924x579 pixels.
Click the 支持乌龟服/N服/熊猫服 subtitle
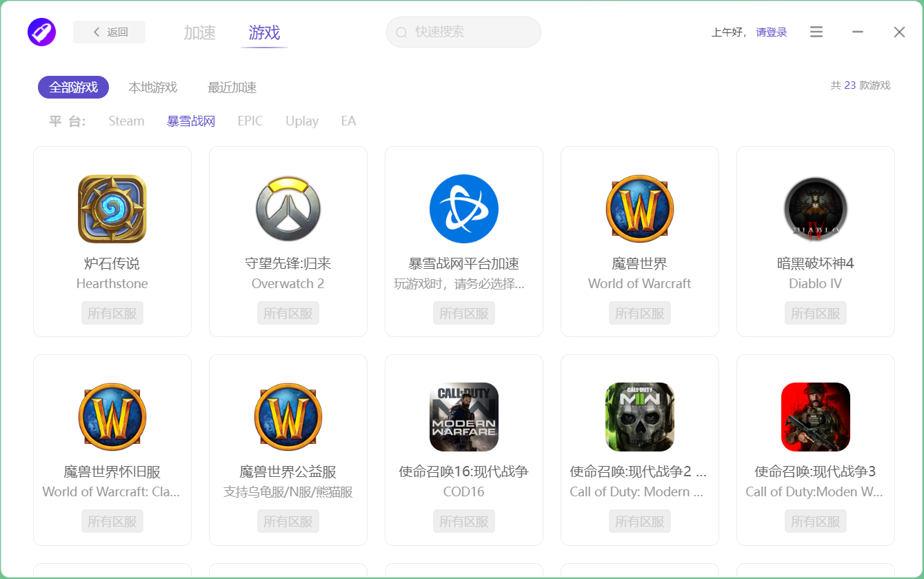point(288,491)
